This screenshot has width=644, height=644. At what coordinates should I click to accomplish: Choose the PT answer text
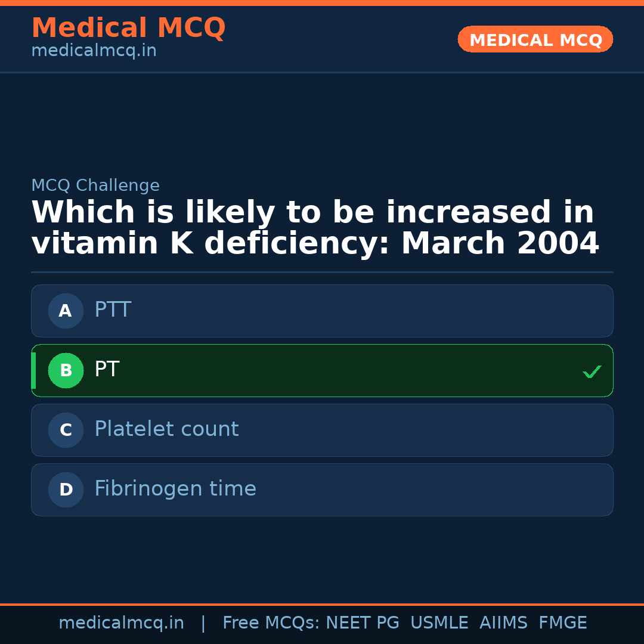(x=107, y=370)
